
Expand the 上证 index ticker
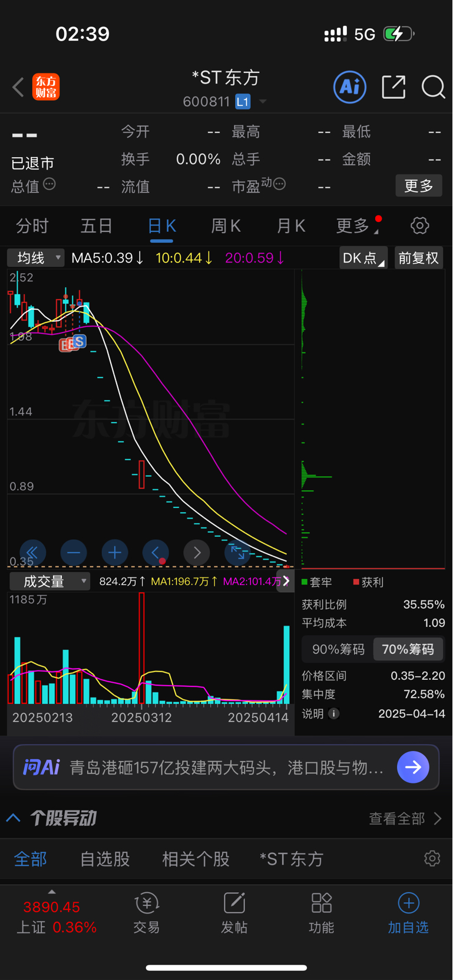point(52,892)
